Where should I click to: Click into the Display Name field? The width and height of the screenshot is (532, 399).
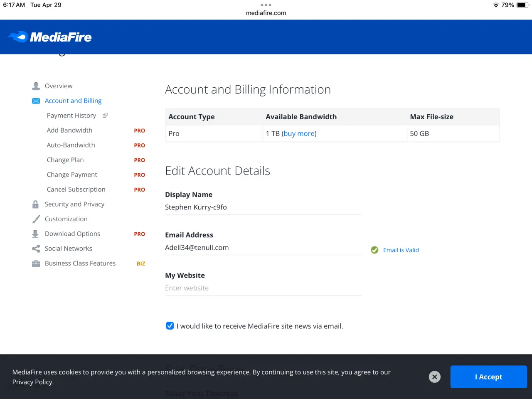coord(264,207)
